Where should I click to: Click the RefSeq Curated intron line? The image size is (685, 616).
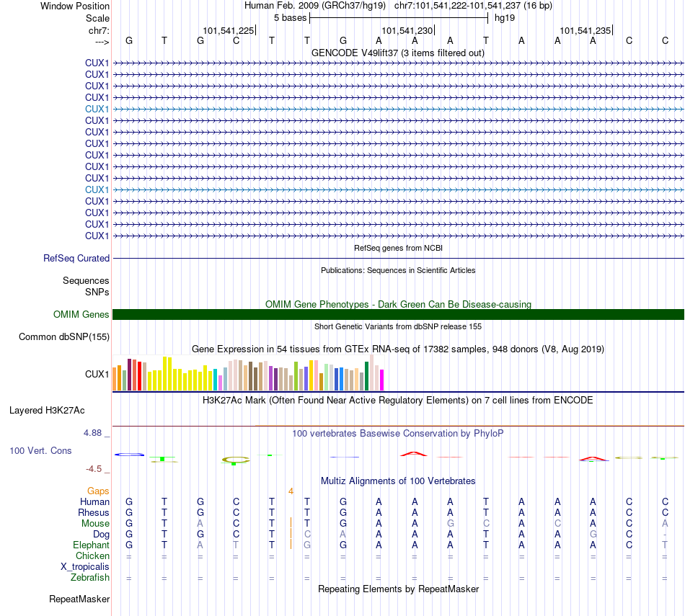(398, 259)
